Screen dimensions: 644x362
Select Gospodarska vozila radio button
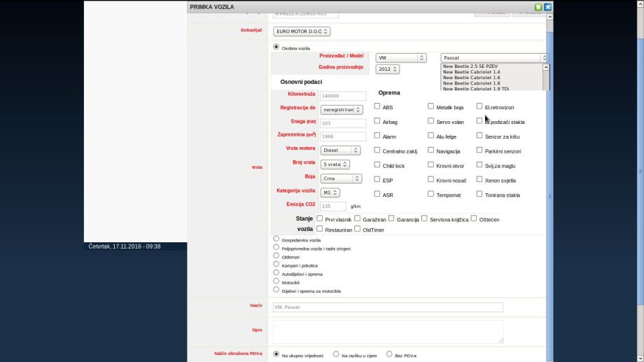click(276, 239)
